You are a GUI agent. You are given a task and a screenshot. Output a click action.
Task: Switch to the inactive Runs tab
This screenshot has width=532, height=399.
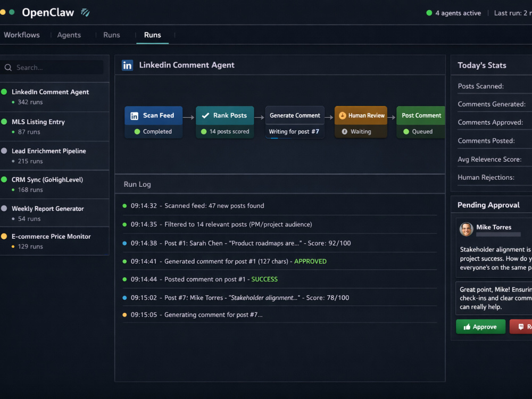coord(112,35)
